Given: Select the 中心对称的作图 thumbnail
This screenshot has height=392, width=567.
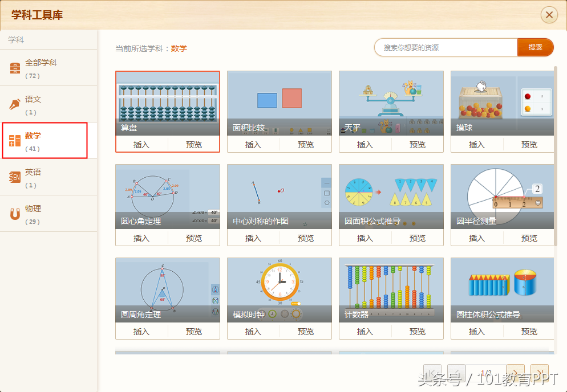Looking at the screenshot, I should tap(280, 197).
